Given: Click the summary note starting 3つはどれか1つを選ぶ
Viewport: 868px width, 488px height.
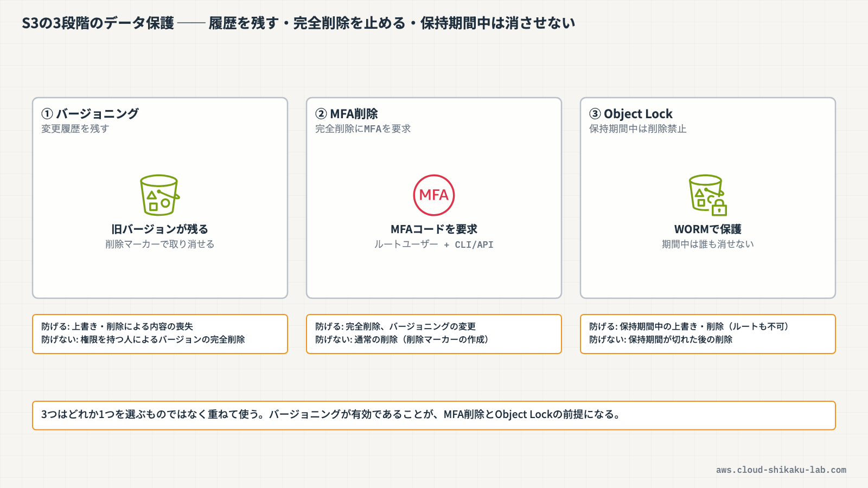Looking at the screenshot, I should click(434, 415).
